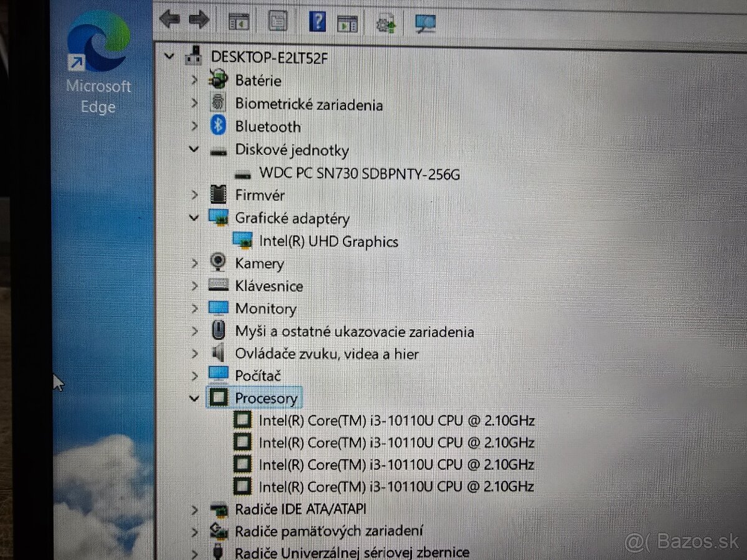The image size is (747, 560).
Task: Expand the Klávesnice category
Action: tap(194, 286)
